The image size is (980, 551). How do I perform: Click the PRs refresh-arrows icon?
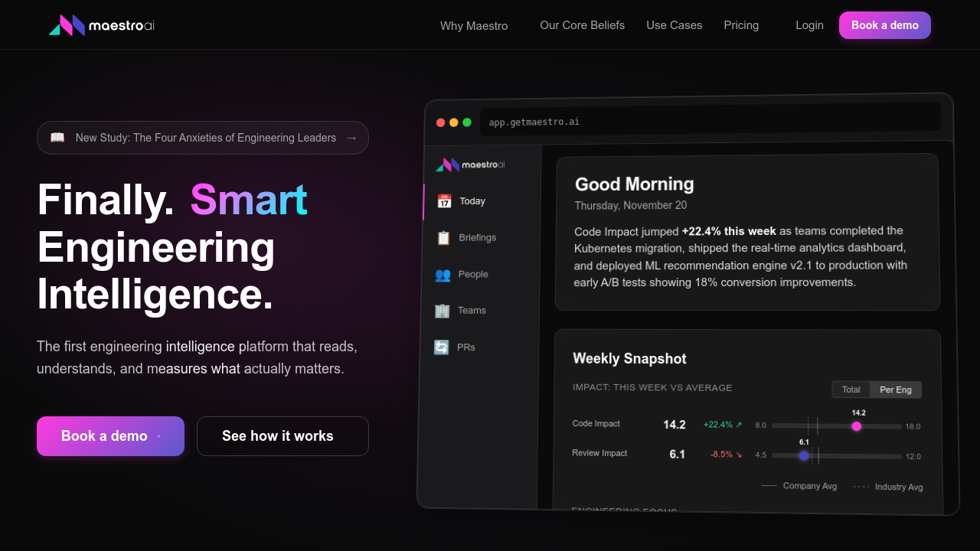pos(441,347)
